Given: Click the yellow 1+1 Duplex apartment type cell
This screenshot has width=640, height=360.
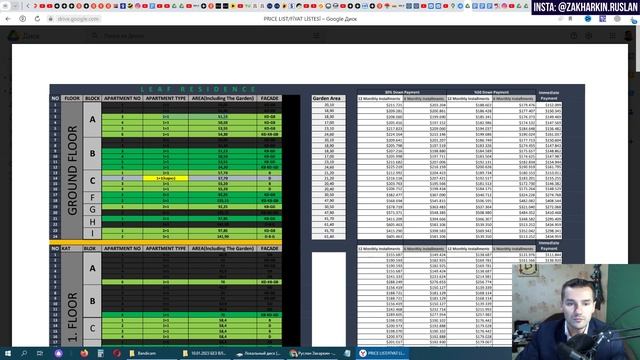Looking at the screenshot, I should click(x=166, y=178).
